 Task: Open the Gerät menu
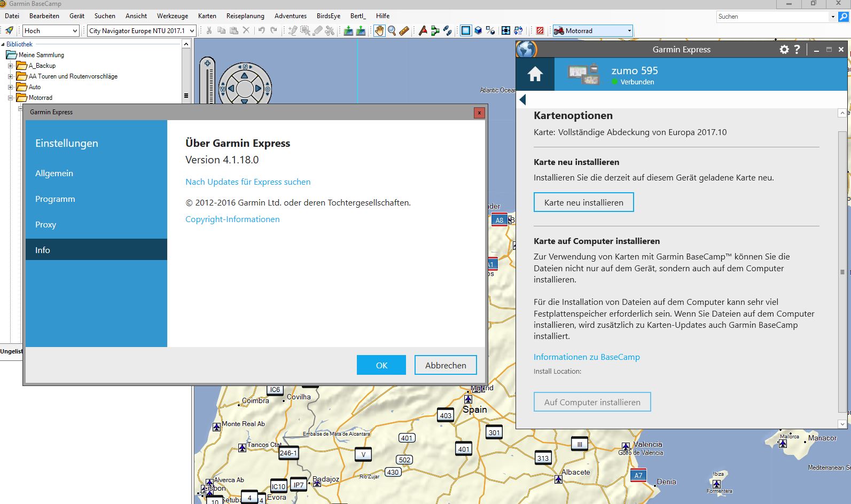pyautogui.click(x=77, y=16)
